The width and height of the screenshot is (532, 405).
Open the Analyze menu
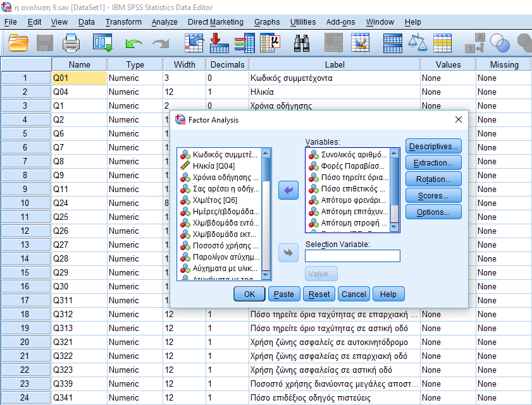pos(164,22)
